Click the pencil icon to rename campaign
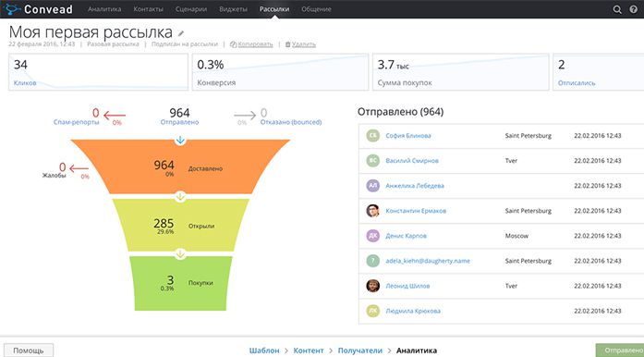This screenshot has height=357, width=644. point(181,33)
